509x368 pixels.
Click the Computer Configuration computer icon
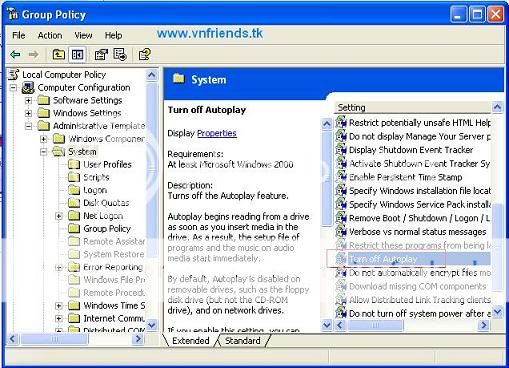click(28, 88)
